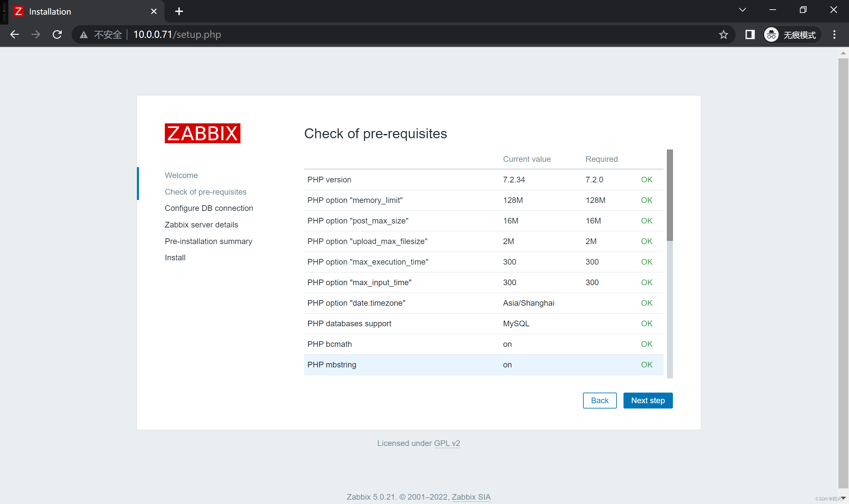The image size is (849, 504).
Task: Restore down the browser window
Action: click(x=803, y=10)
